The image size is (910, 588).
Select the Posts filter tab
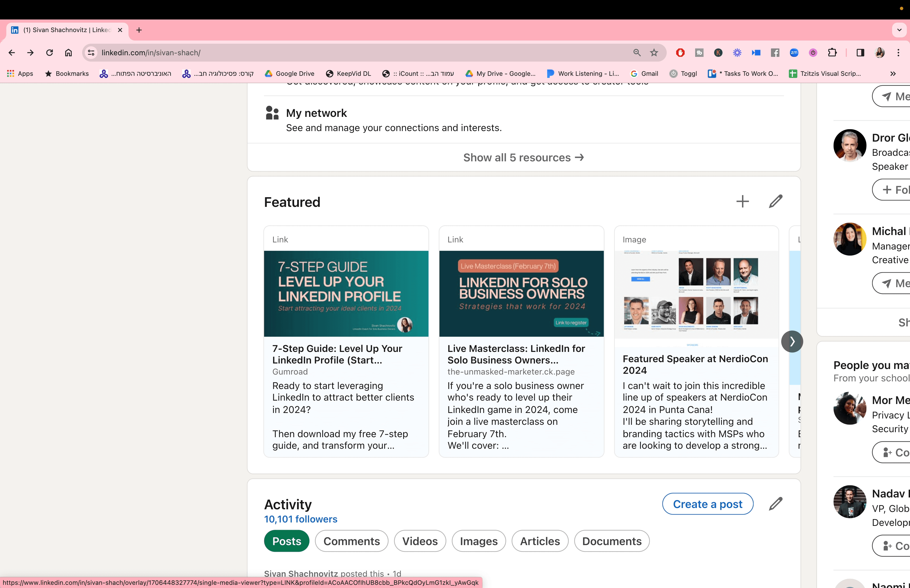tap(287, 541)
